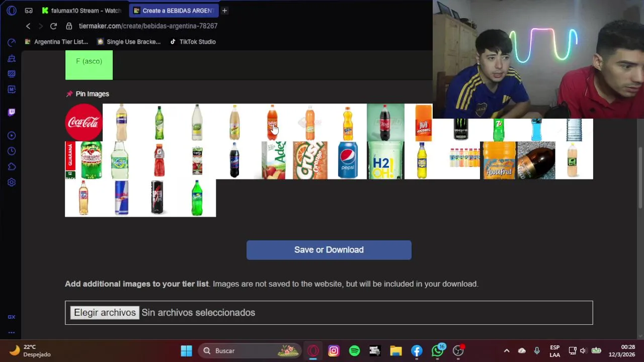This screenshot has height=362, width=644.
Task: Select the blue Powerade bottle image
Action: pos(536,130)
